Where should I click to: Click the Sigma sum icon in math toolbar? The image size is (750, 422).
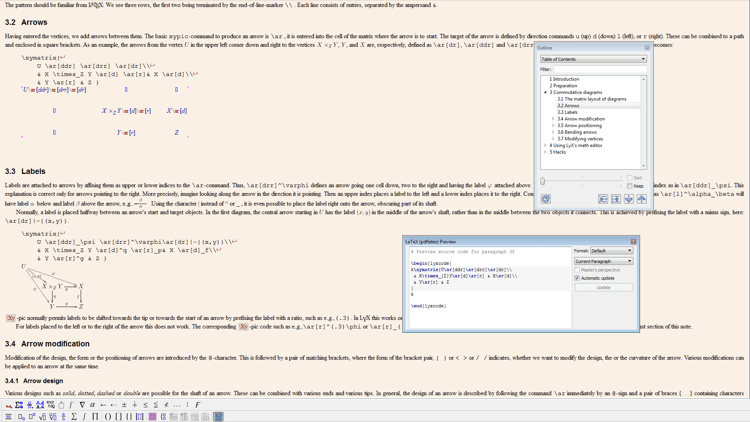click(x=74, y=416)
